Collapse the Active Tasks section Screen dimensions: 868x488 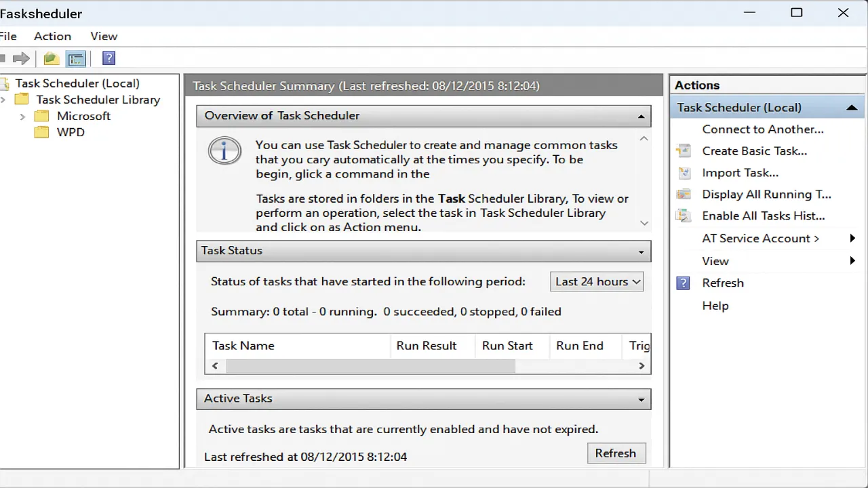tap(641, 400)
